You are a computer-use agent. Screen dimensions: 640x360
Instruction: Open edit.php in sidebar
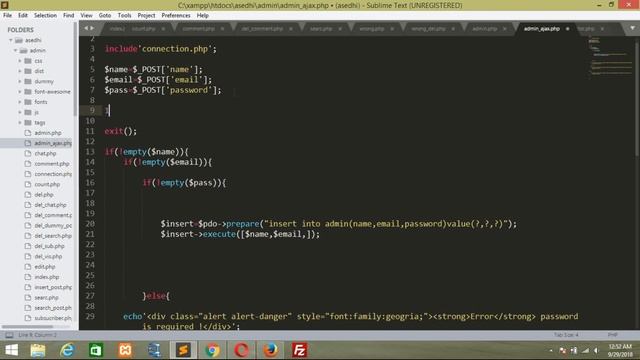pos(45,267)
